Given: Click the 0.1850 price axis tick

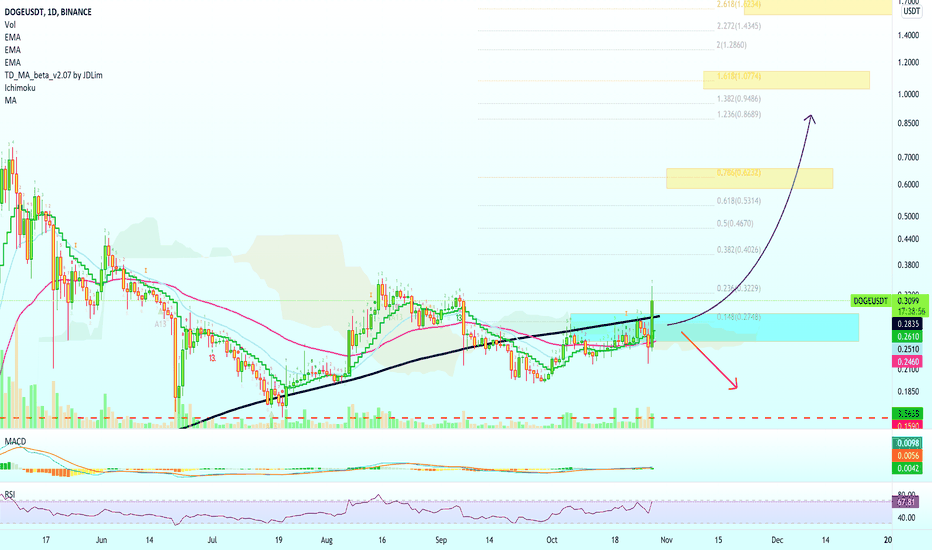Looking at the screenshot, I should [x=908, y=391].
